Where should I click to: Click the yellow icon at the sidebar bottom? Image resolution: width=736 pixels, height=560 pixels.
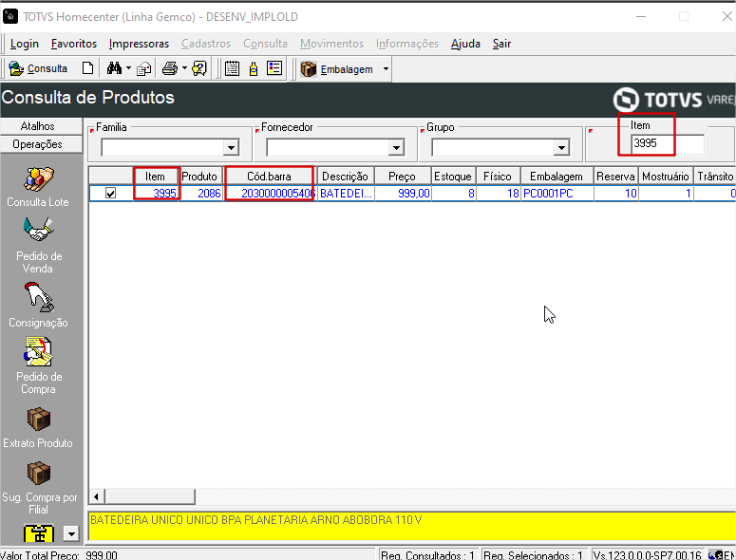pos(39,533)
